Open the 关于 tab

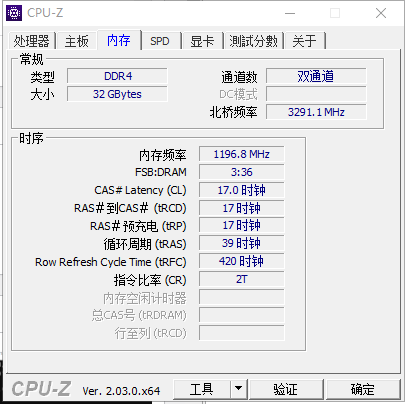[x=304, y=41]
